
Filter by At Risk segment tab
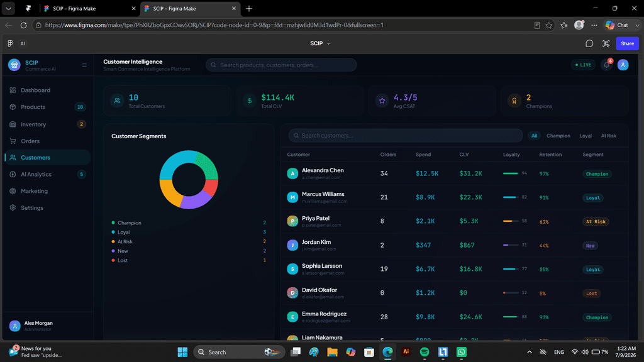(609, 136)
